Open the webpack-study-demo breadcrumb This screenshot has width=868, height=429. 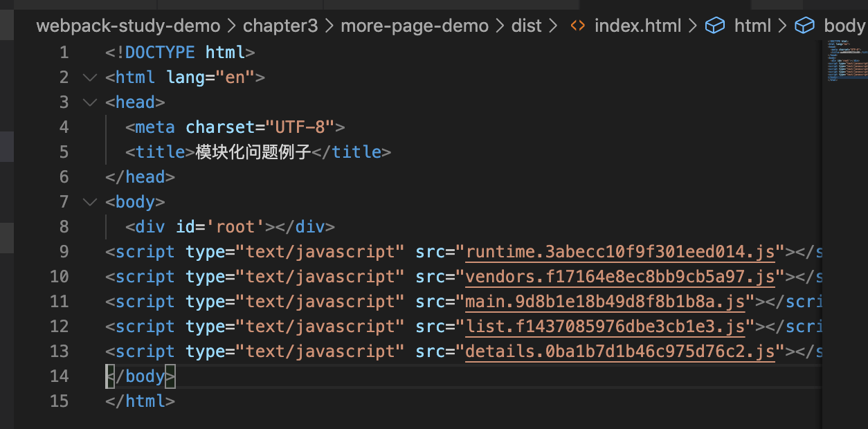(128, 26)
